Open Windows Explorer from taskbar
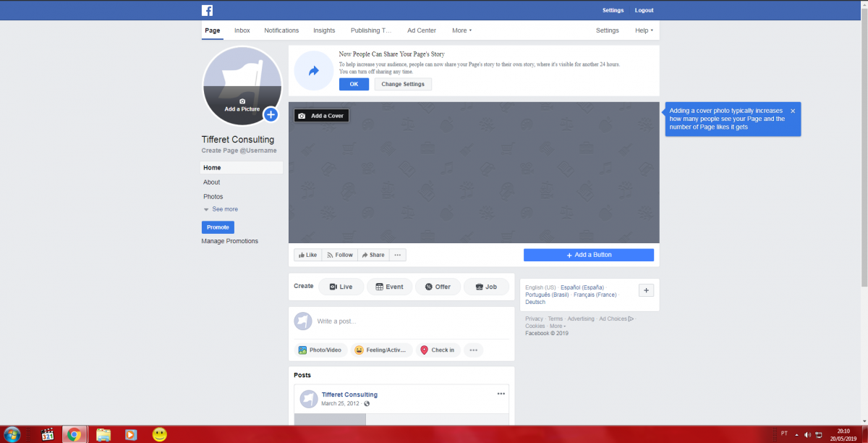The width and height of the screenshot is (868, 443). 103,434
